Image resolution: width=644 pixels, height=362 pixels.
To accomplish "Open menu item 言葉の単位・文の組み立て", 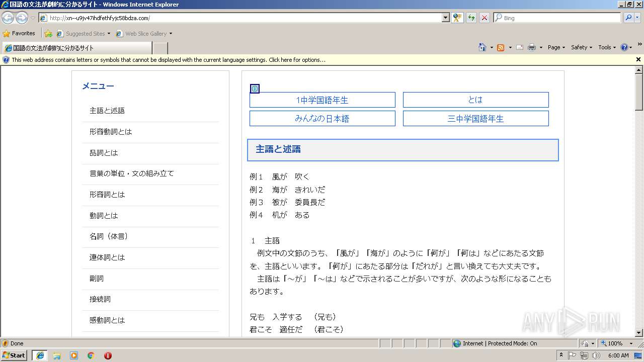I will coord(132,173).
